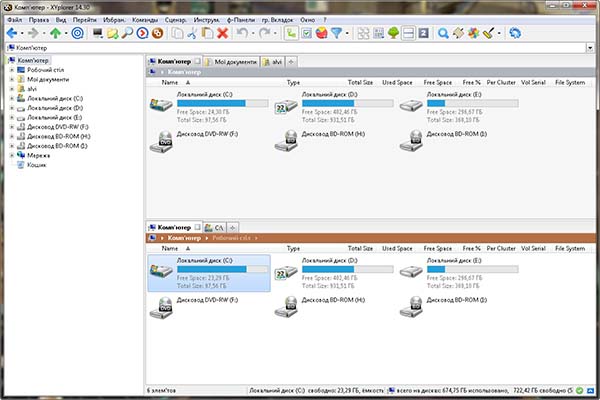This screenshot has height=400, width=600.
Task: Click the blue refresh icon at toolbar end
Action: pyautogui.click(x=516, y=33)
